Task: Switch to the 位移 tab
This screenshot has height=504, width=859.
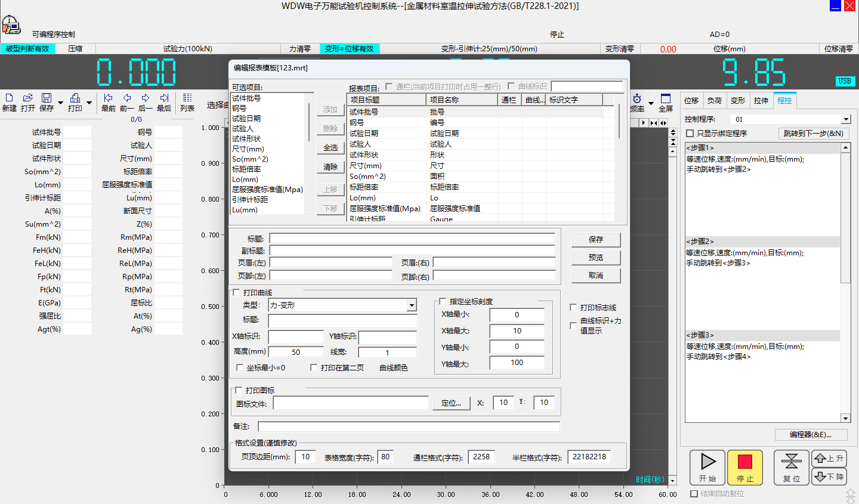Action: coord(691,101)
